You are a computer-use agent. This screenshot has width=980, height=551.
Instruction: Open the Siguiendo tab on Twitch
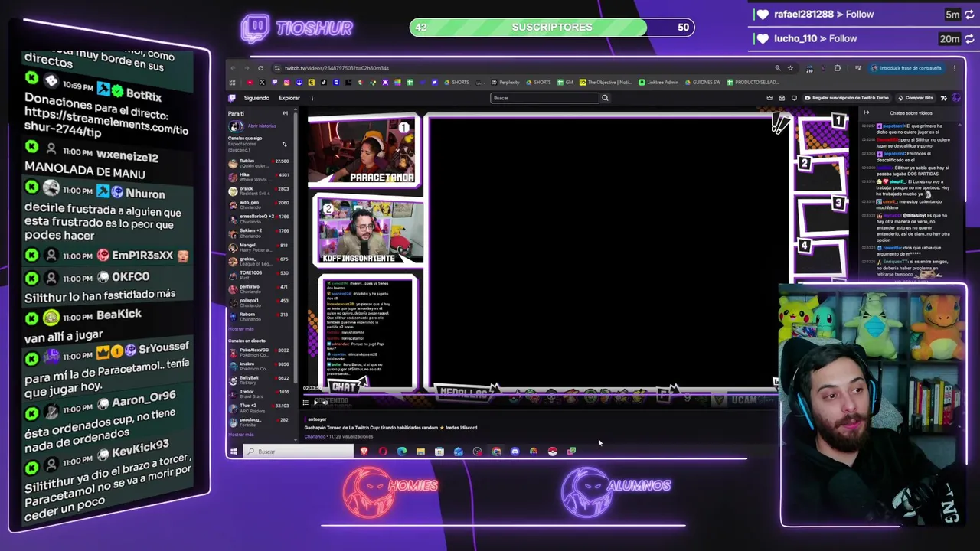(x=256, y=98)
